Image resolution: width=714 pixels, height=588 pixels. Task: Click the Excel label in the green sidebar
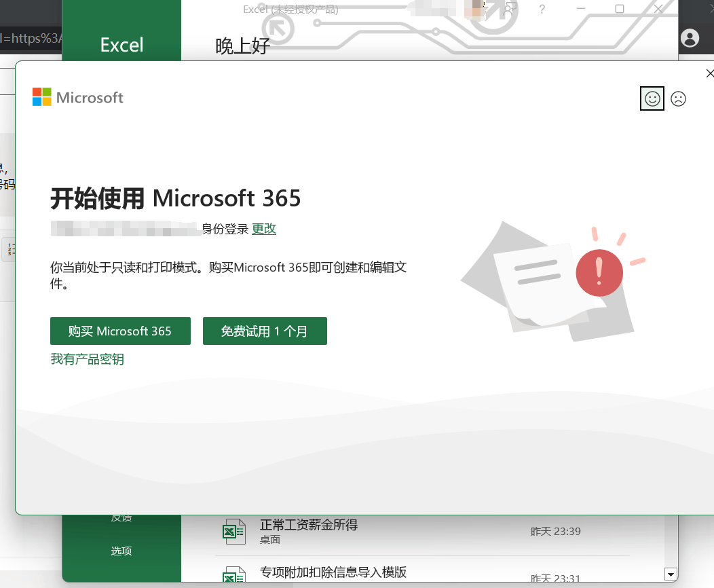click(x=121, y=45)
